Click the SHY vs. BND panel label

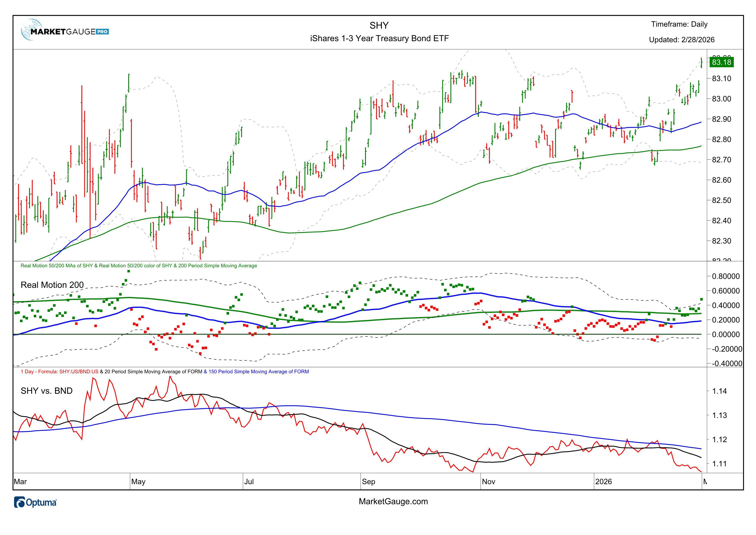click(x=46, y=391)
